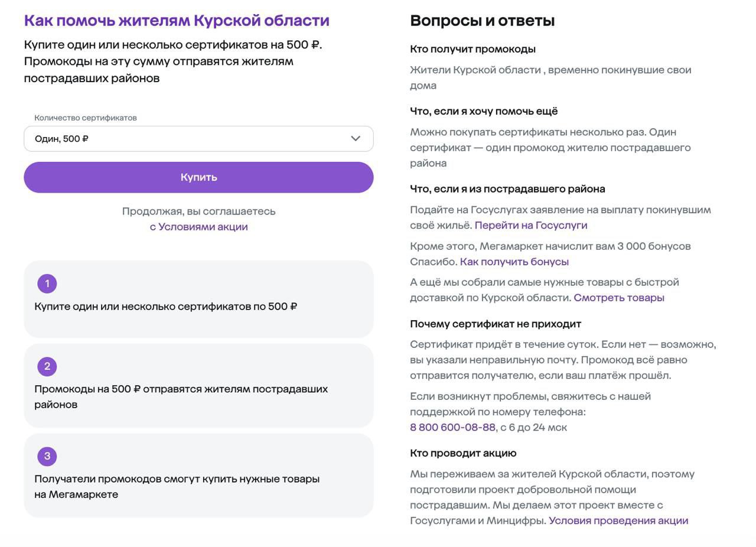This screenshot has height=547, width=756.
Task: Open the 'с Условиями акции' link
Action: point(198,227)
